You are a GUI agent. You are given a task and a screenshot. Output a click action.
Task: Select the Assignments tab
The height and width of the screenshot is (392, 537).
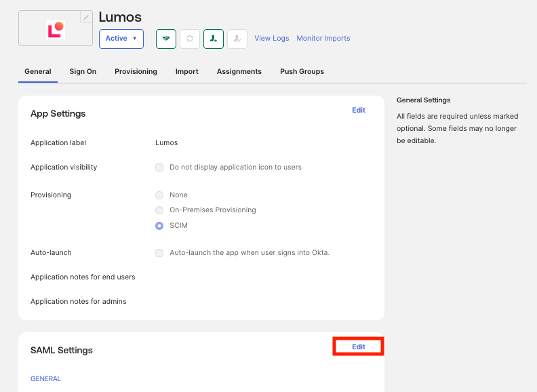pyautogui.click(x=239, y=72)
